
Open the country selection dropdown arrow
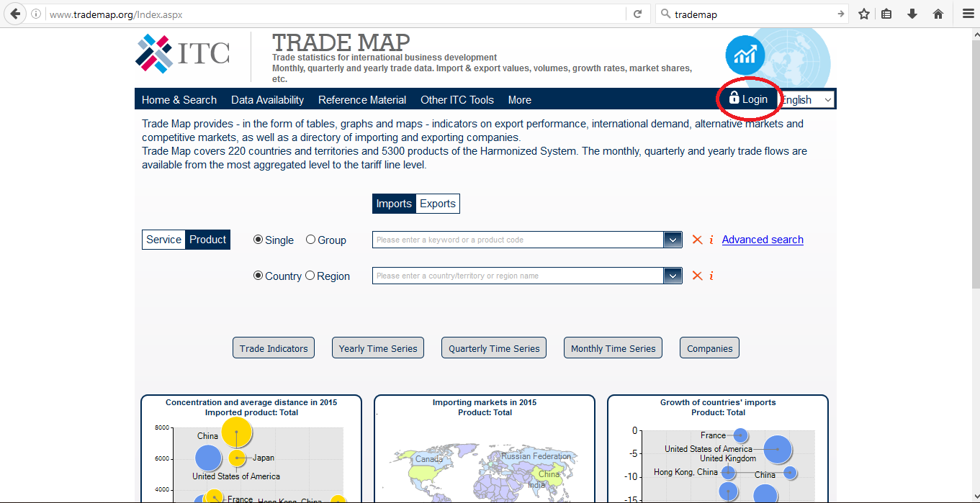coord(672,276)
